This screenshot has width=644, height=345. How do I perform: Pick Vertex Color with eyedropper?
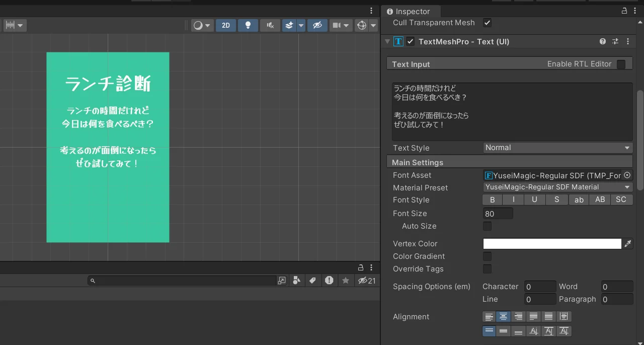[x=628, y=244]
